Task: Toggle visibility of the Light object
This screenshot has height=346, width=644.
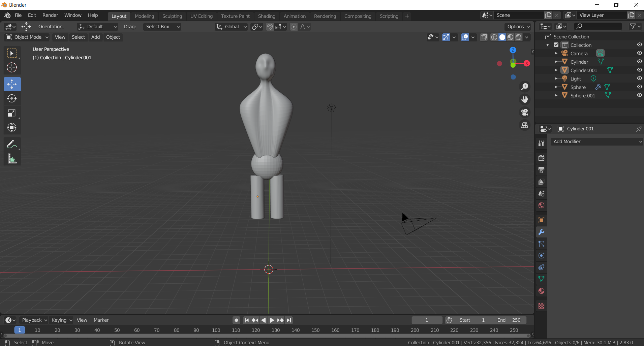Action: tap(639, 78)
